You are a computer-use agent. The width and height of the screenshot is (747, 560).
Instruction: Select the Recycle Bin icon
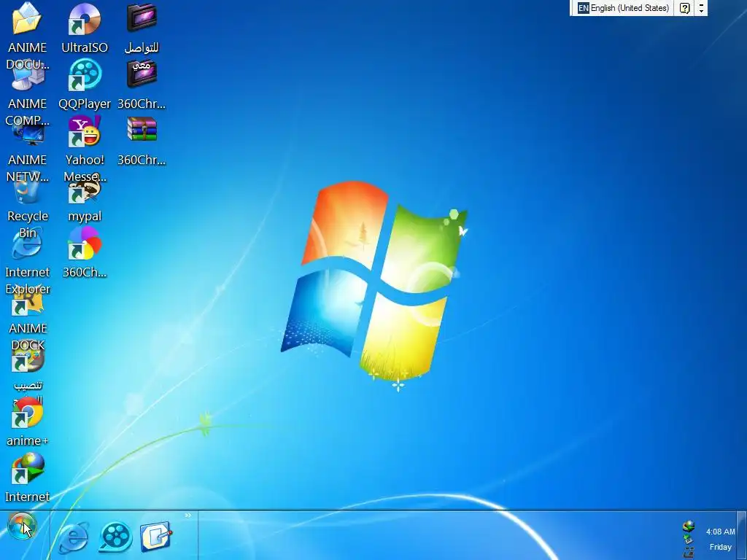tap(27, 190)
